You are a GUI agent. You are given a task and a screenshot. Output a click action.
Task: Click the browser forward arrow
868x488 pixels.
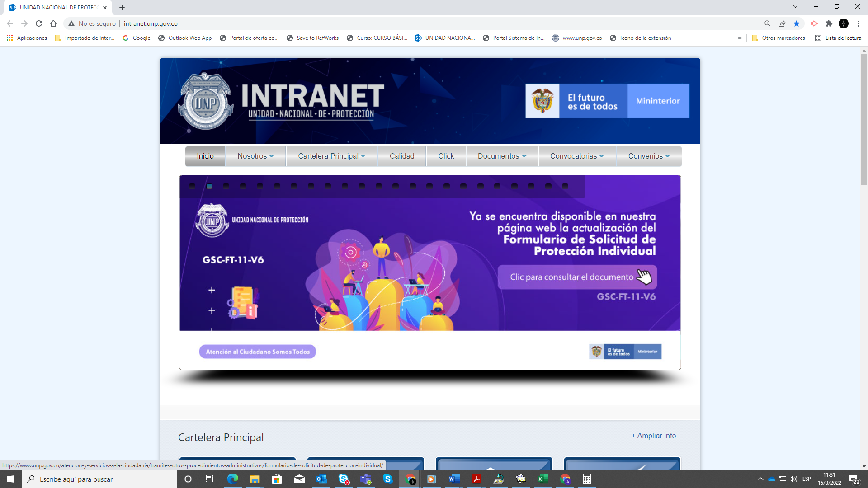(x=24, y=23)
